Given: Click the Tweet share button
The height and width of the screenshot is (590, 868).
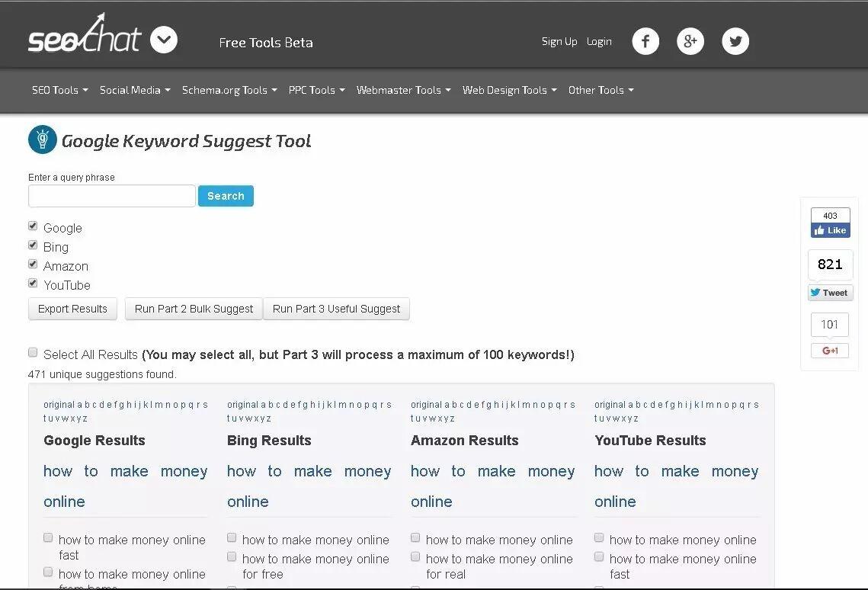Looking at the screenshot, I should (x=830, y=293).
